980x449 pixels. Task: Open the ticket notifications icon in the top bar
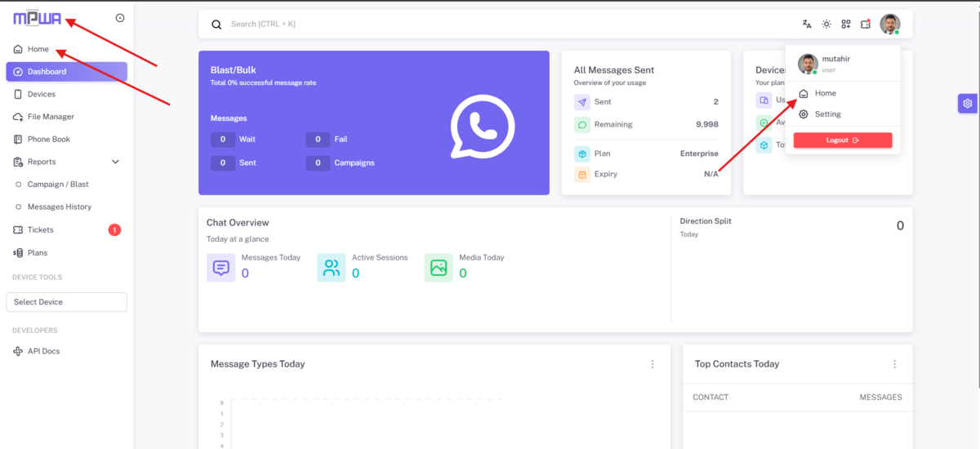(866, 24)
